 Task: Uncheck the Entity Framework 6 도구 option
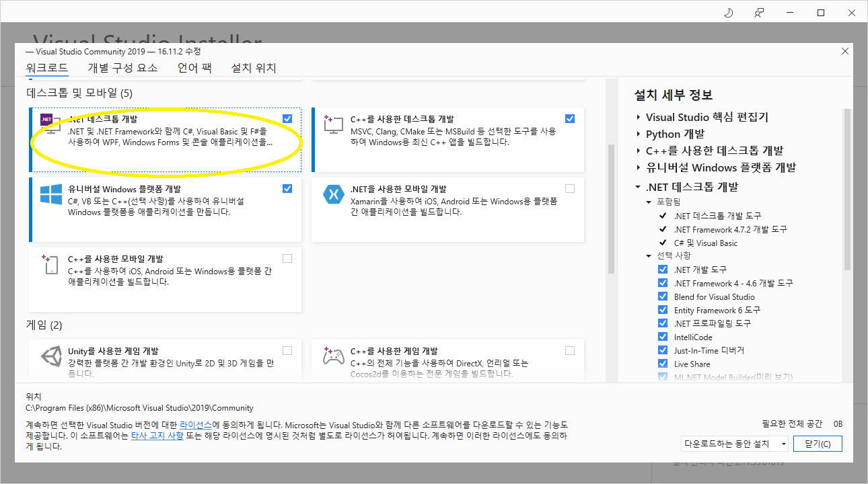point(663,310)
